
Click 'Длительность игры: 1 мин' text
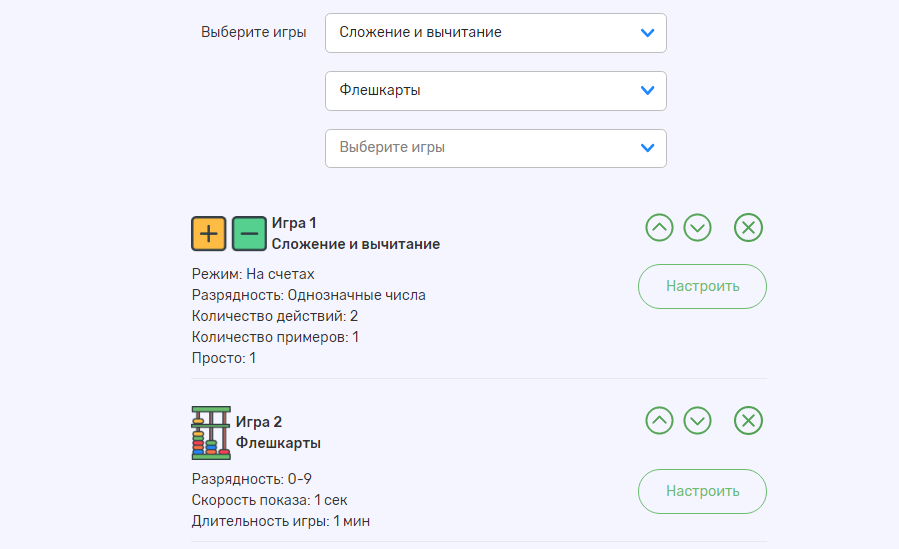point(281,521)
